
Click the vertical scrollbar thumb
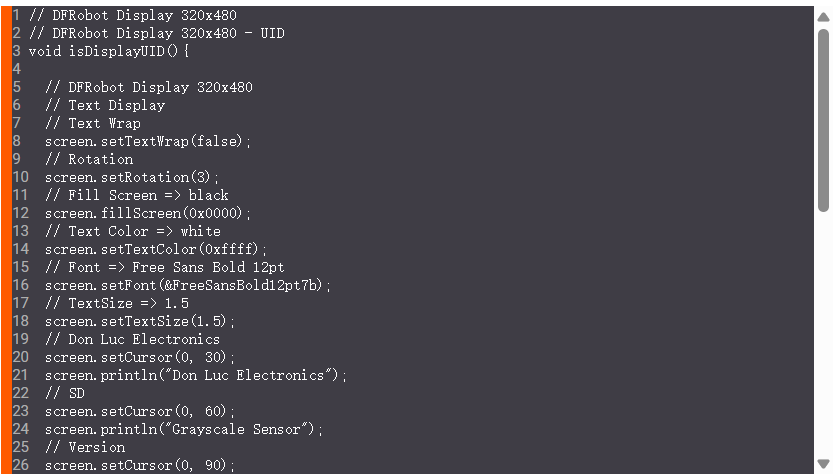[823, 120]
